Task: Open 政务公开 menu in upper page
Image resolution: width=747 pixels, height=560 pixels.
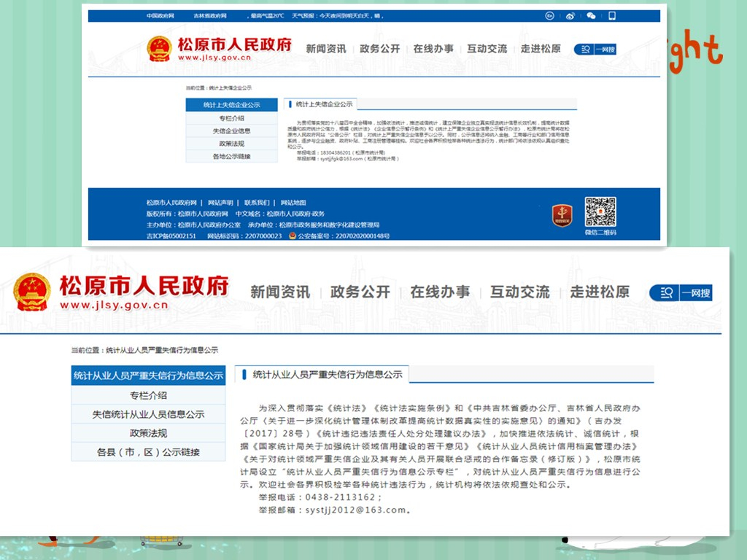Action: point(379,49)
